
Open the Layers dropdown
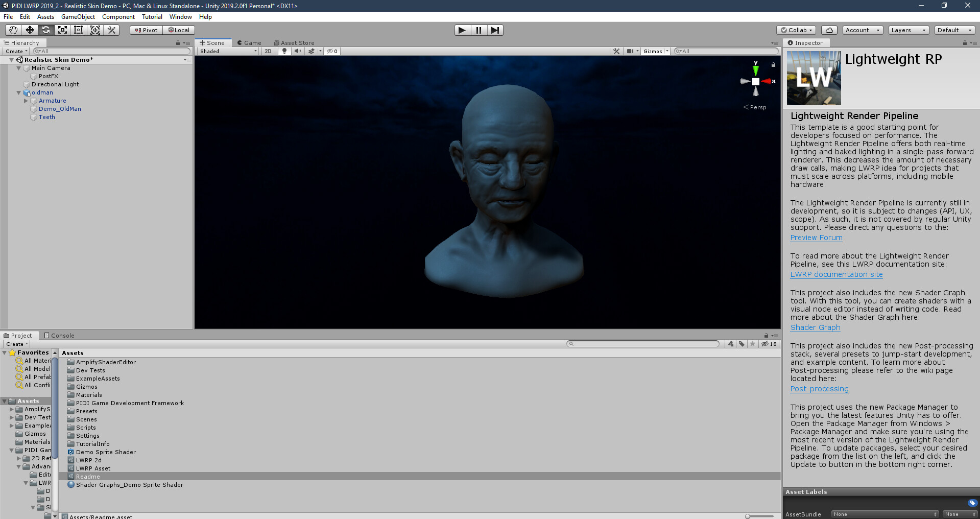(909, 30)
